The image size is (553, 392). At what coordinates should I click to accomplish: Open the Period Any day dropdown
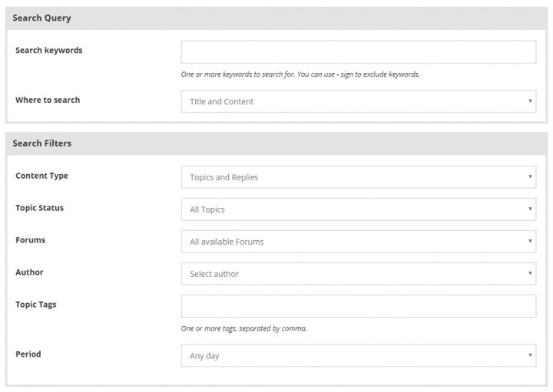359,356
